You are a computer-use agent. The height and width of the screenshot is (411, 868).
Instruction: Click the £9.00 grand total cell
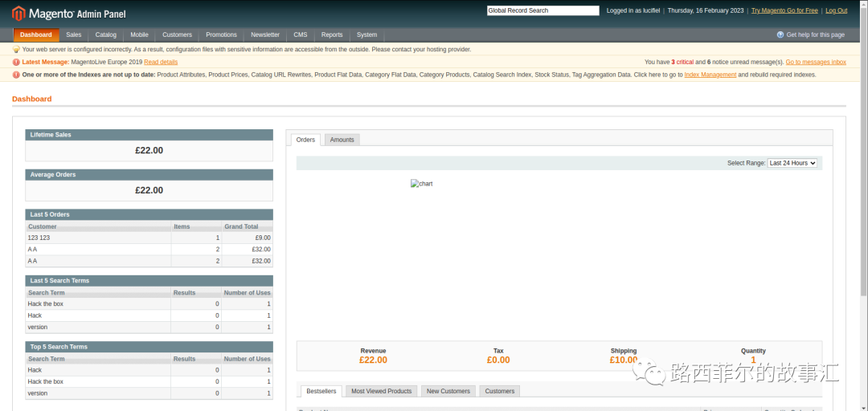tap(248, 238)
